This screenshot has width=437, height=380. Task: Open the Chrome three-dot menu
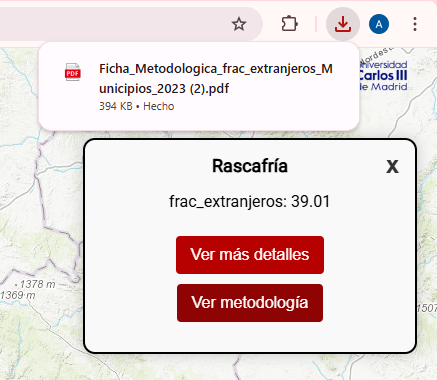(415, 24)
